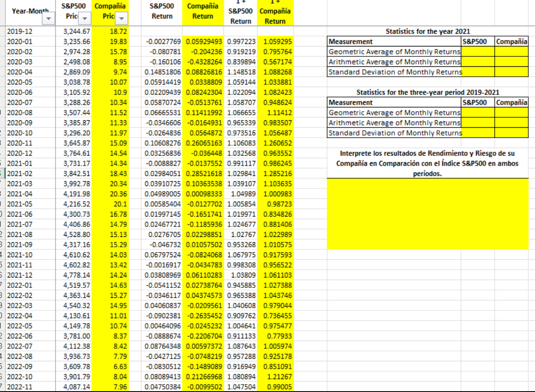Click the 2021 S&P500 Arithmetic Average cell

point(478,62)
